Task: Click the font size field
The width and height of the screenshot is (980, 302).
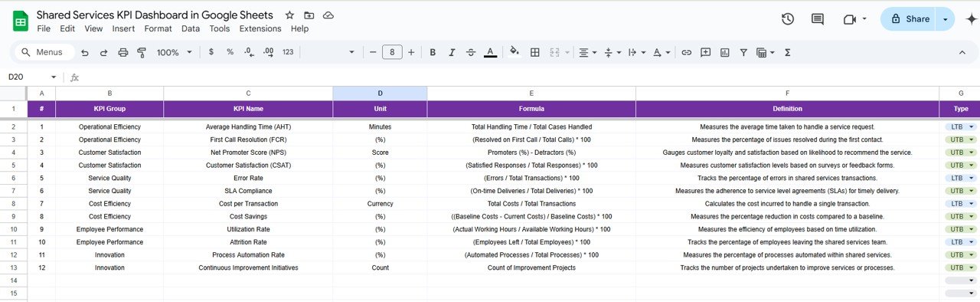Action: 392,52
